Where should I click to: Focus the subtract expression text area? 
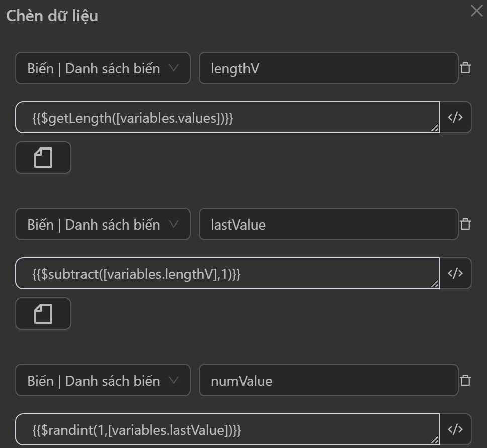coord(226,274)
